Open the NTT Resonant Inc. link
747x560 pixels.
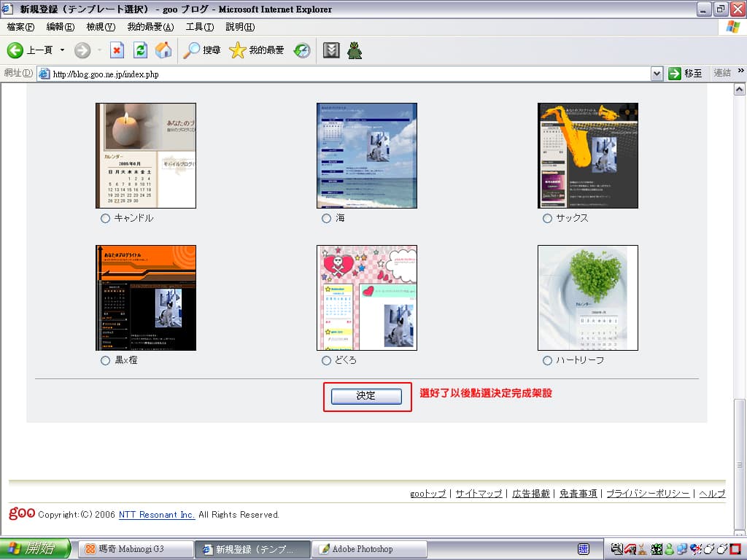point(157,515)
